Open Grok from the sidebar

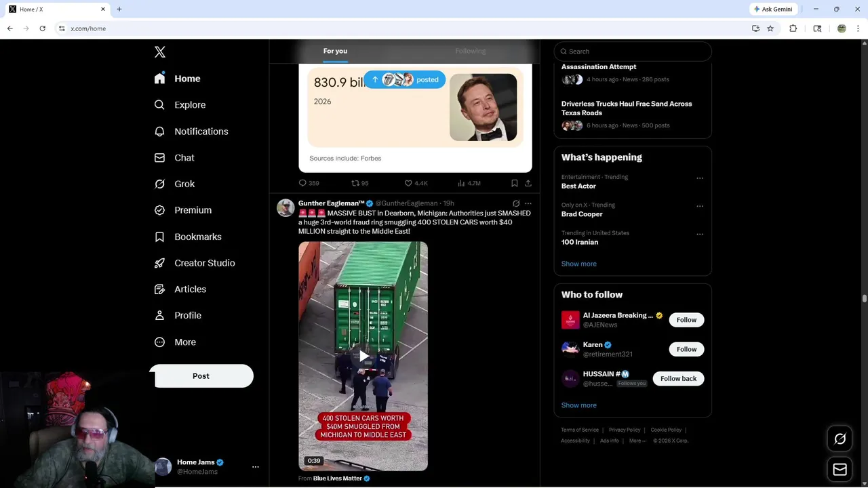(174, 184)
